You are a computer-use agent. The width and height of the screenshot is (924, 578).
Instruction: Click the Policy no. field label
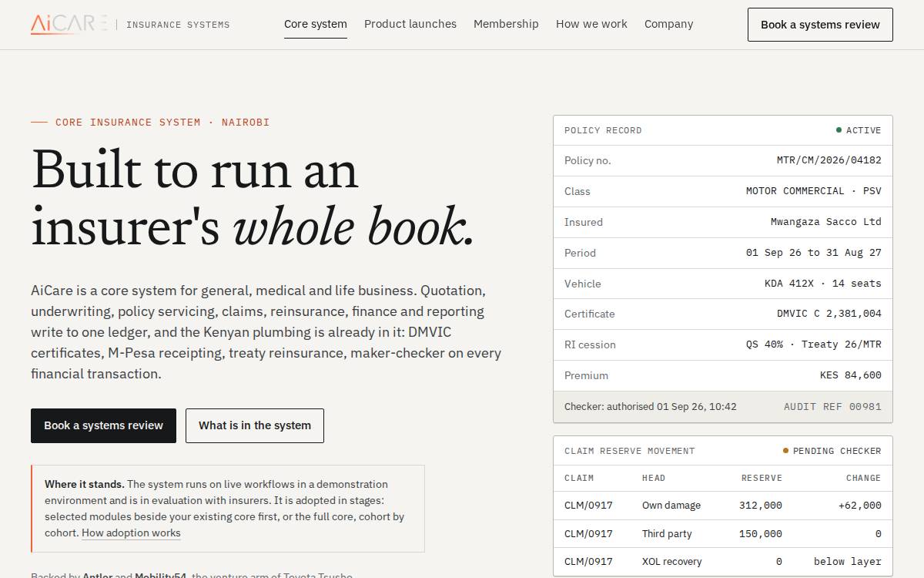click(588, 160)
